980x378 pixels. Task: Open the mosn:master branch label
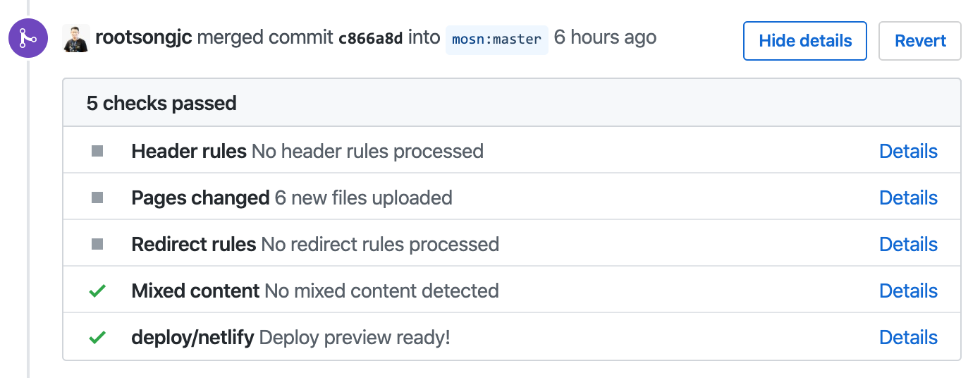[496, 39]
